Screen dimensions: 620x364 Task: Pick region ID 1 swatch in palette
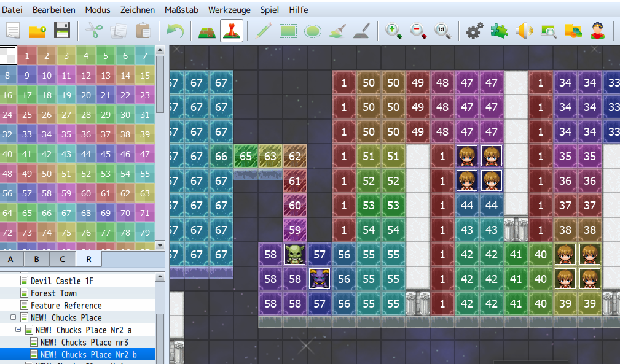pos(27,56)
